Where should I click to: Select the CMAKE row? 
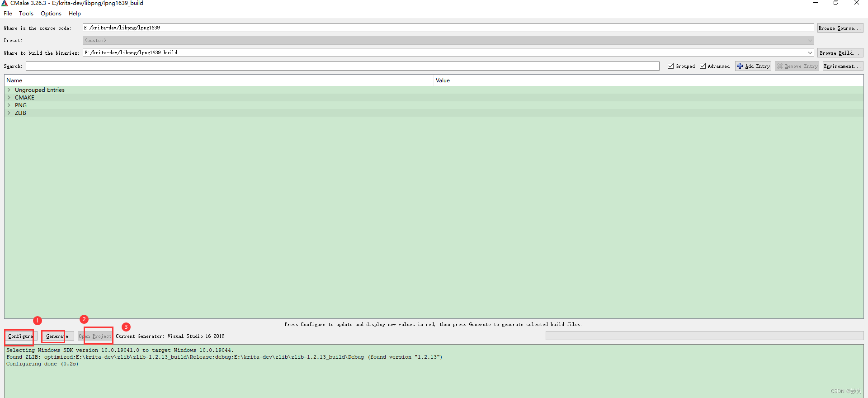pos(434,98)
